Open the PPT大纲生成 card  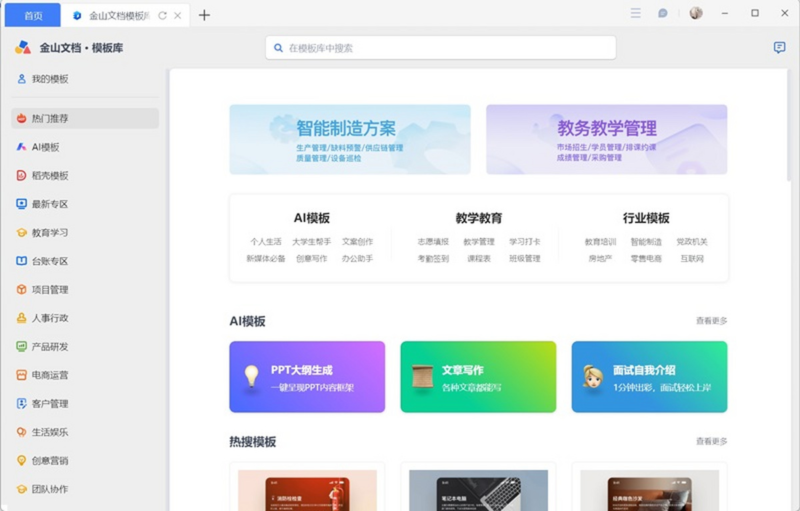(307, 376)
